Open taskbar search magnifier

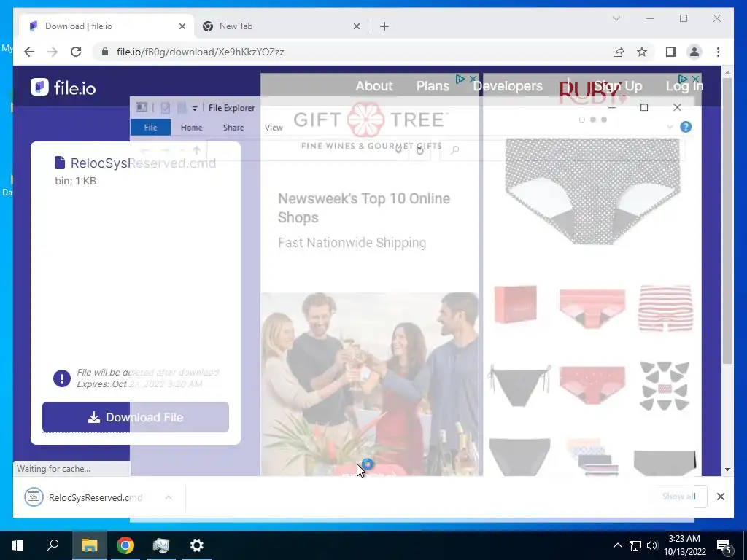click(x=53, y=545)
